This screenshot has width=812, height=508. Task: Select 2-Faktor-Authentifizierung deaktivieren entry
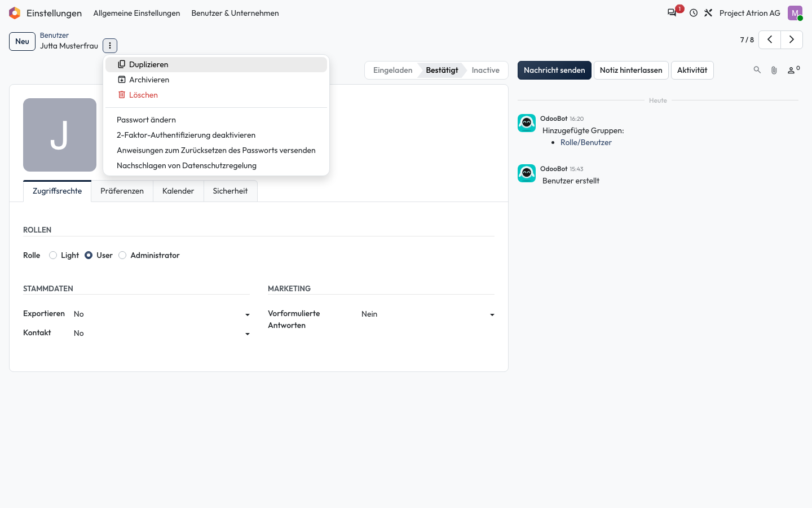click(216, 135)
